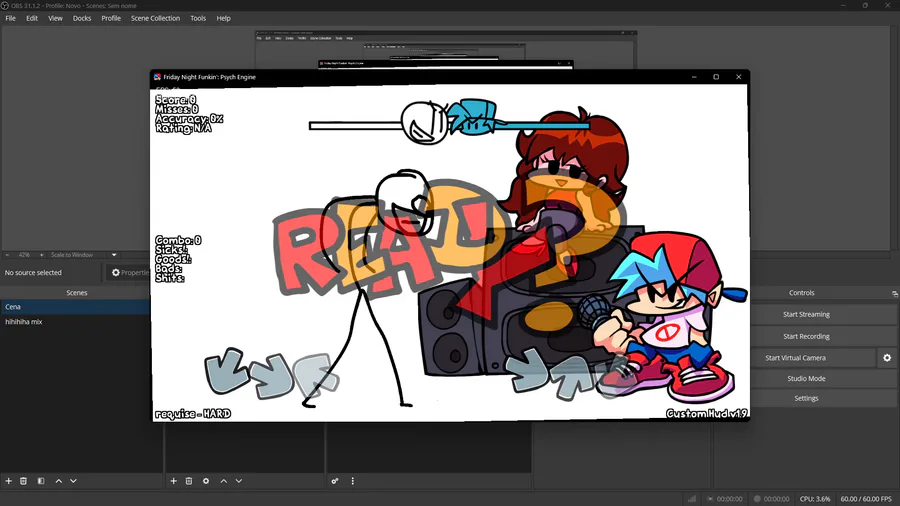Open OBS Settings button
Image resolution: width=900 pixels, height=506 pixels.
tap(823, 398)
